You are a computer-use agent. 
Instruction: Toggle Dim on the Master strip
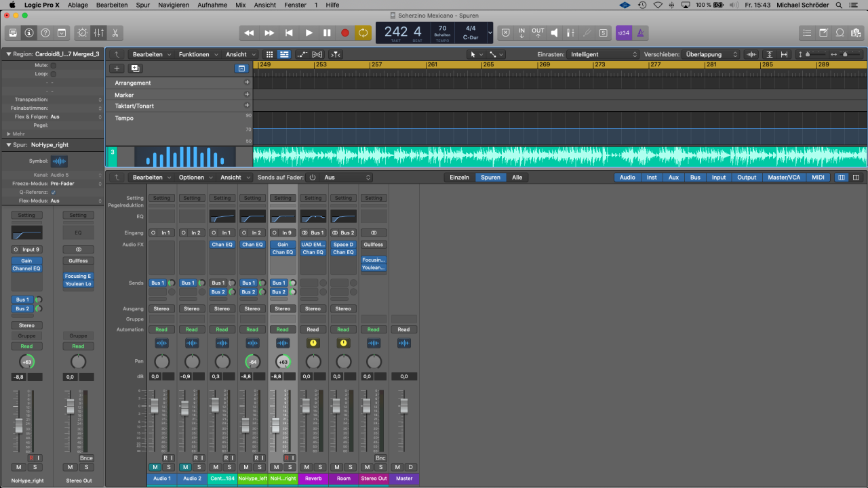(411, 467)
